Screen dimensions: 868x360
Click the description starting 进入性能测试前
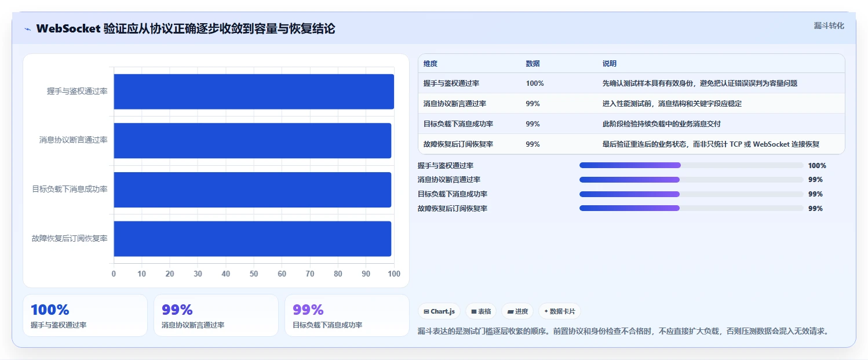(x=672, y=104)
